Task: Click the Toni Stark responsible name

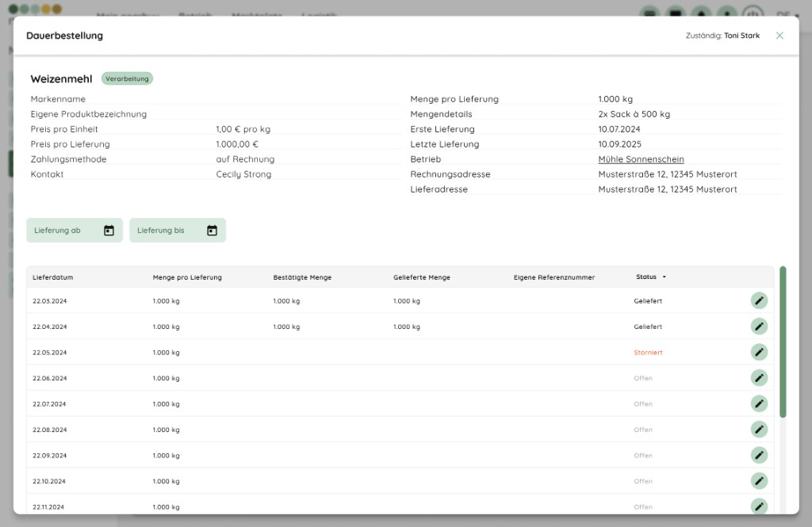Action: coord(741,36)
